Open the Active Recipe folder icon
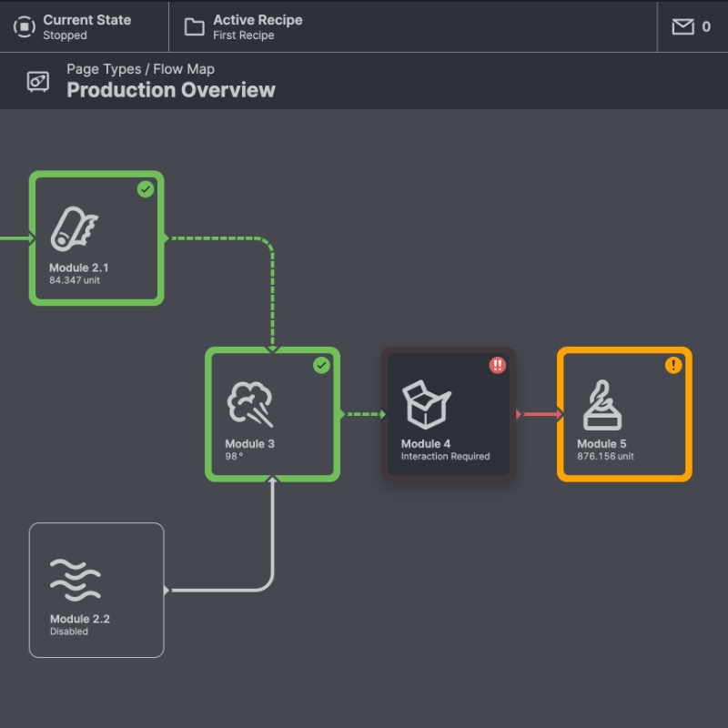The height and width of the screenshot is (728, 728). pyautogui.click(x=194, y=26)
